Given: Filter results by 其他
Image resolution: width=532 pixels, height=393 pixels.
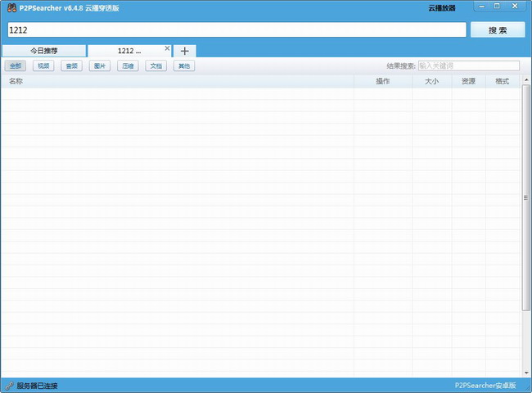Looking at the screenshot, I should tap(184, 65).
